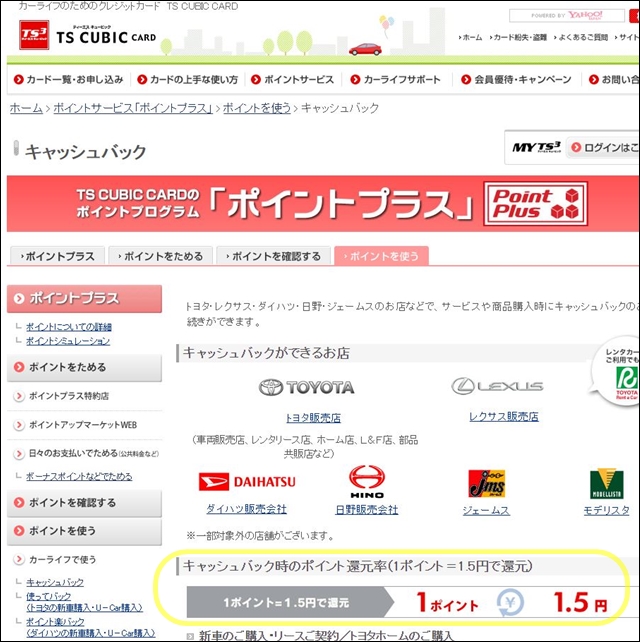Click ホーム link in top utility bar
The height and width of the screenshot is (642, 640).
(x=470, y=37)
